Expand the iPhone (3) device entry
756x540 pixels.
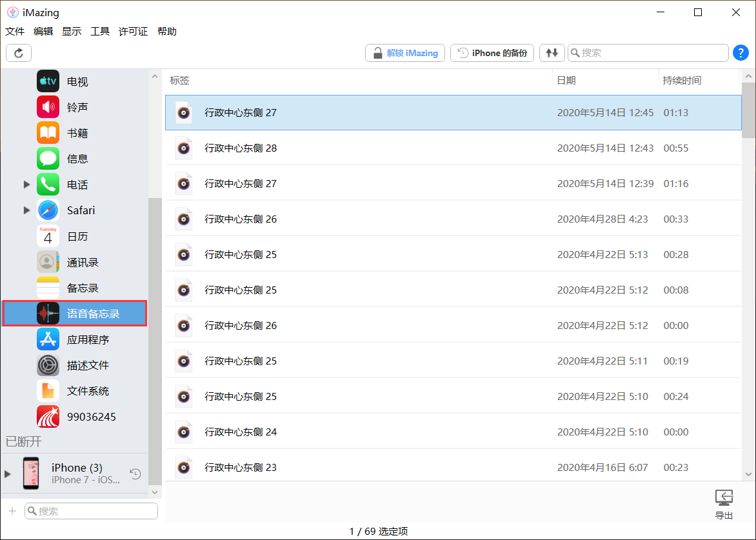(7, 474)
